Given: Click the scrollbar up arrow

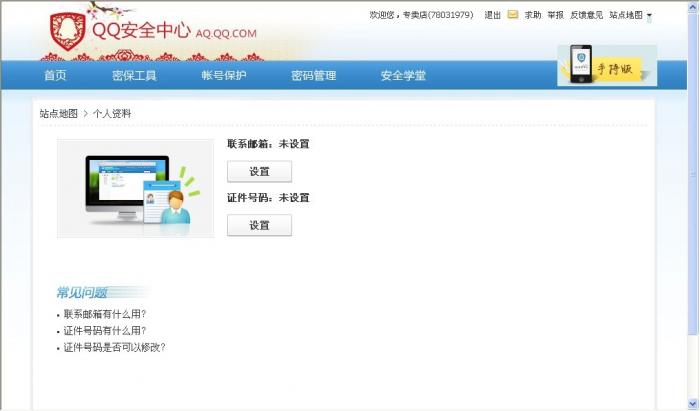Looking at the screenshot, I should [x=693, y=7].
